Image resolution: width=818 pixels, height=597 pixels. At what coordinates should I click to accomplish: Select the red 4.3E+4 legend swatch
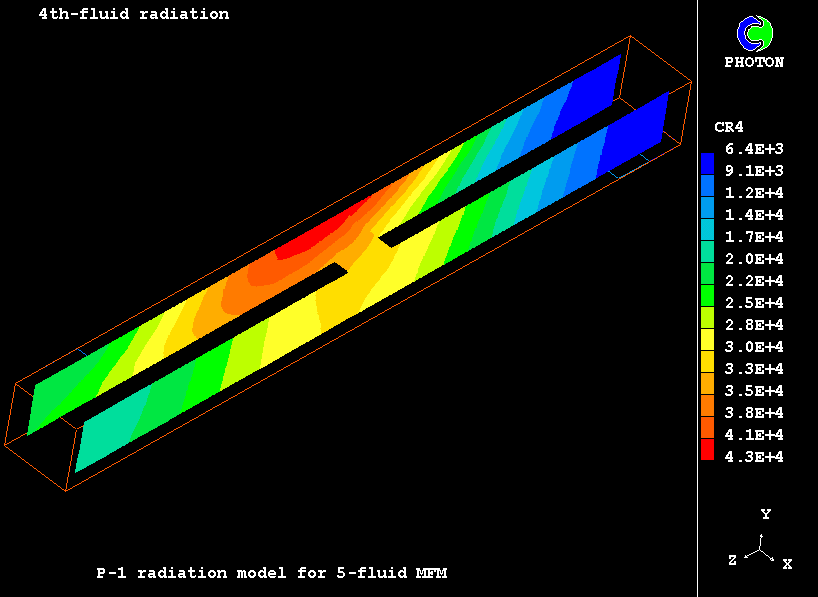708,454
